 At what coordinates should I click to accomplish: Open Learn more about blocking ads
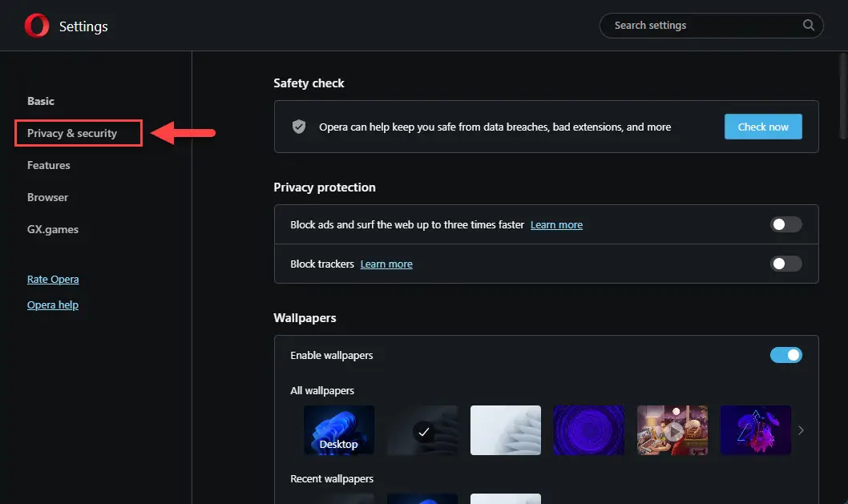pos(556,225)
